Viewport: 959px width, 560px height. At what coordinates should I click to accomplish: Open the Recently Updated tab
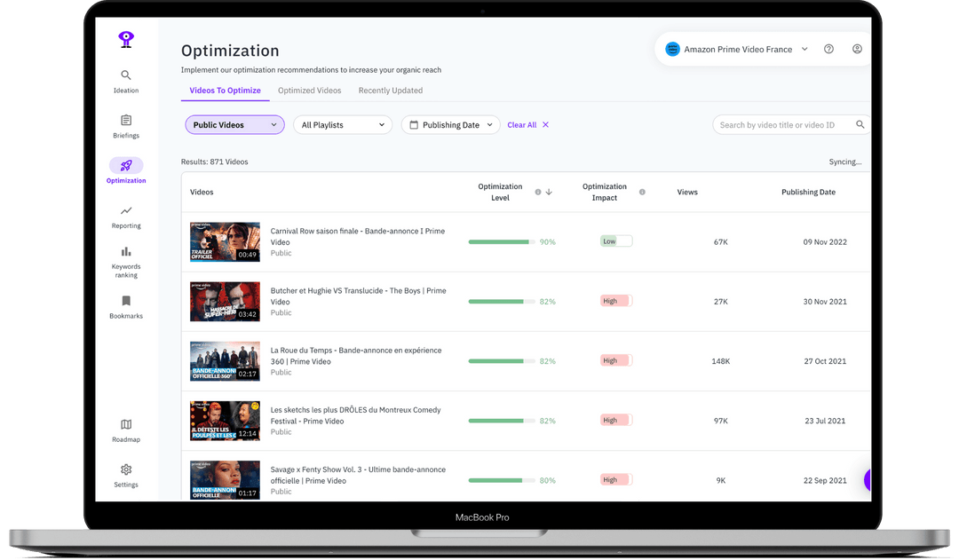coord(390,90)
